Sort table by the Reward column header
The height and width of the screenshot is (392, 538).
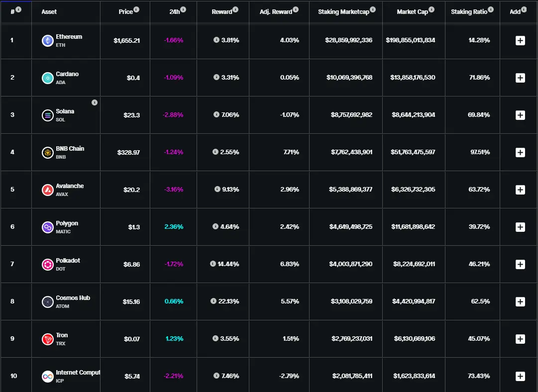point(221,11)
